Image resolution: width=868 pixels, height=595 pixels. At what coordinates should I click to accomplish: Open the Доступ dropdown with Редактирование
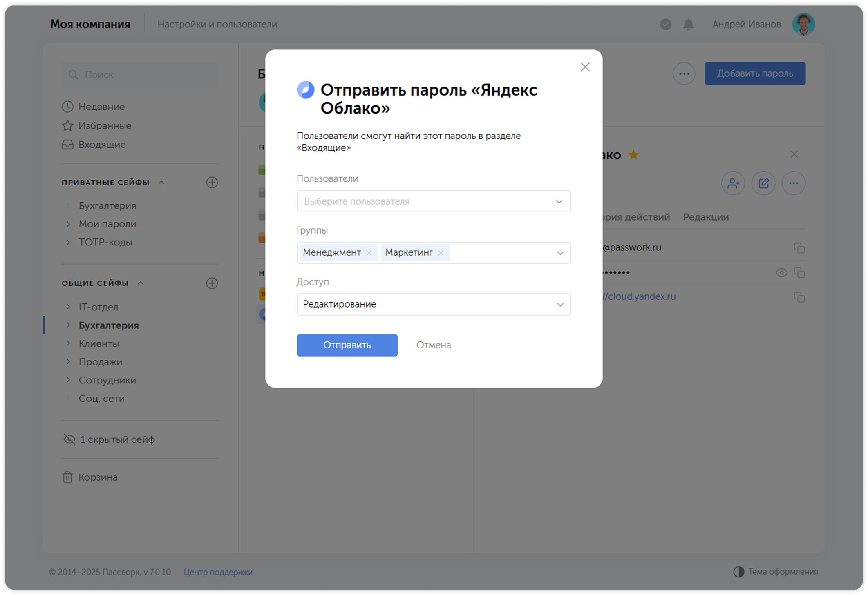pyautogui.click(x=434, y=304)
